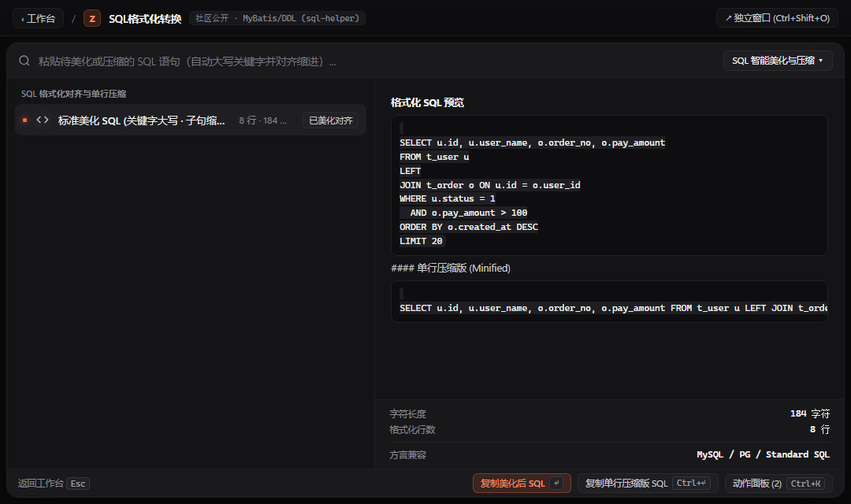Image resolution: width=851 pixels, height=504 pixels.
Task: Open 动作面板 (2)
Action: coord(779,484)
